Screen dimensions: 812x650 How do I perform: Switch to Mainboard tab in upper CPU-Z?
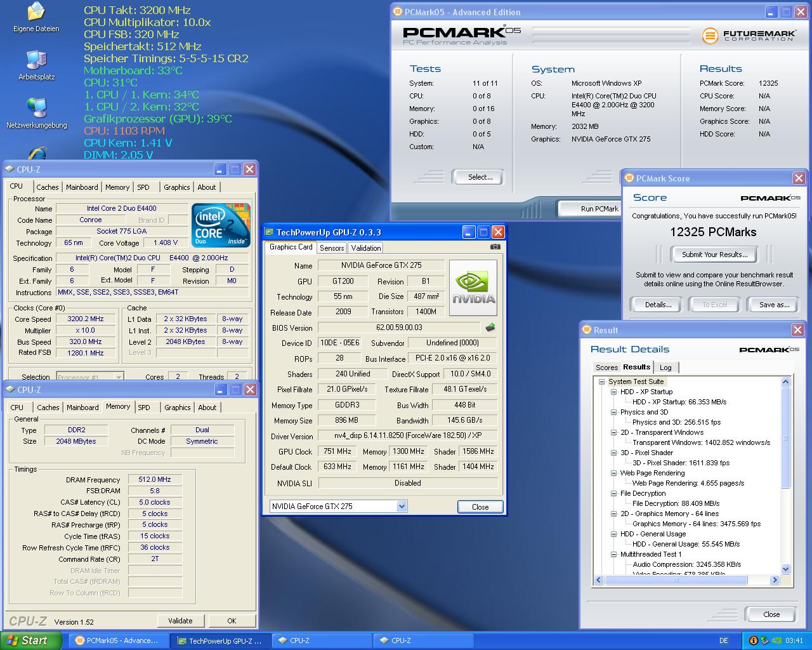tap(82, 187)
